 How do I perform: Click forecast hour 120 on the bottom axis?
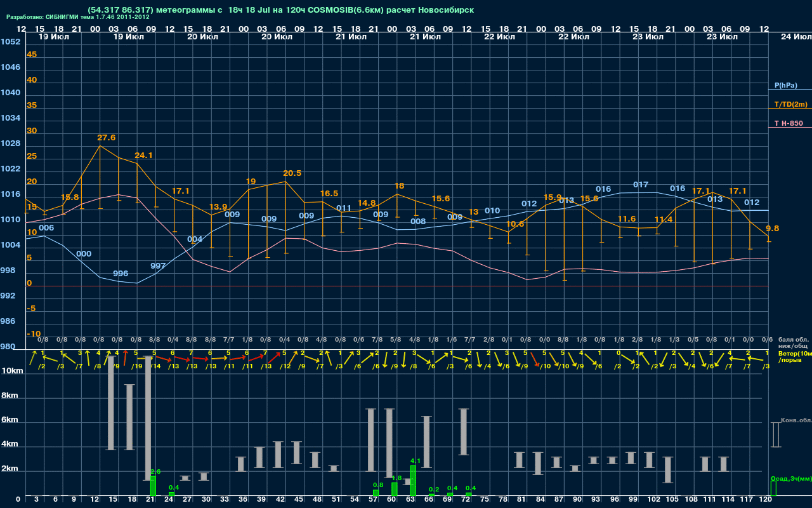coord(765,500)
